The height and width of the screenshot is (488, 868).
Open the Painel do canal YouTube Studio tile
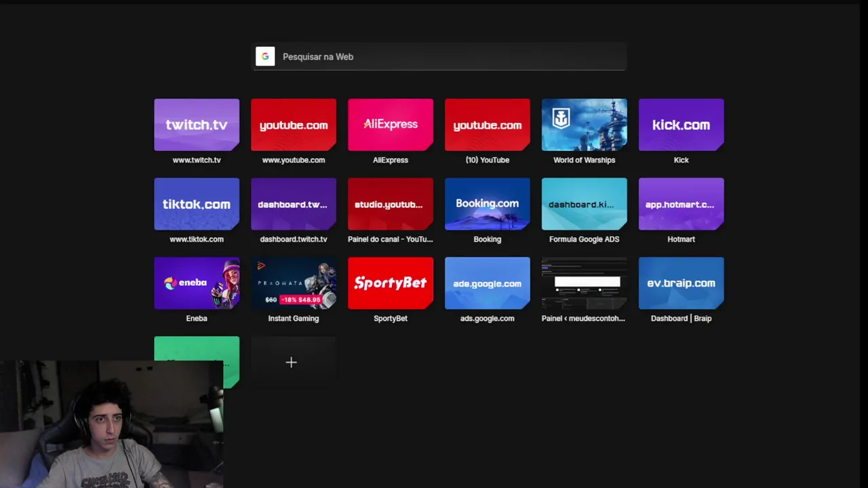pyautogui.click(x=391, y=204)
